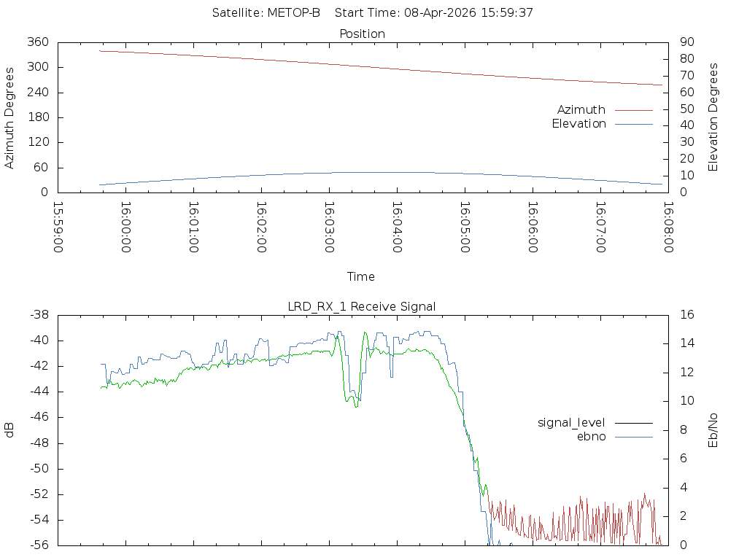Click the 16:08:00 time axis label

[668, 227]
